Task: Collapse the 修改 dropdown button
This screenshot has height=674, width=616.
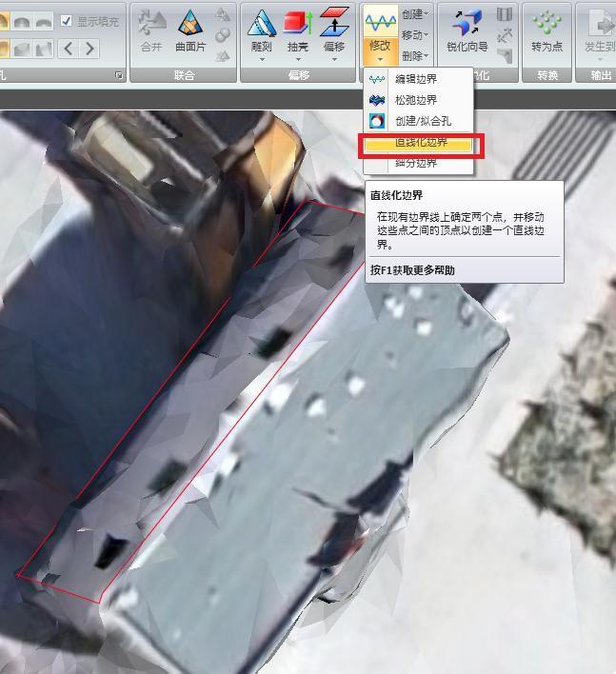Action: pyautogui.click(x=380, y=50)
